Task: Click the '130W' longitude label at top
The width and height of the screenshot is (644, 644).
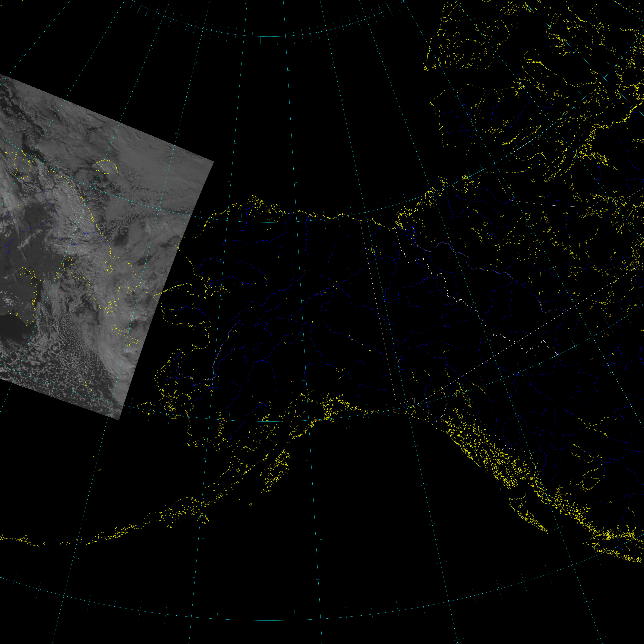Action: pos(359,1)
